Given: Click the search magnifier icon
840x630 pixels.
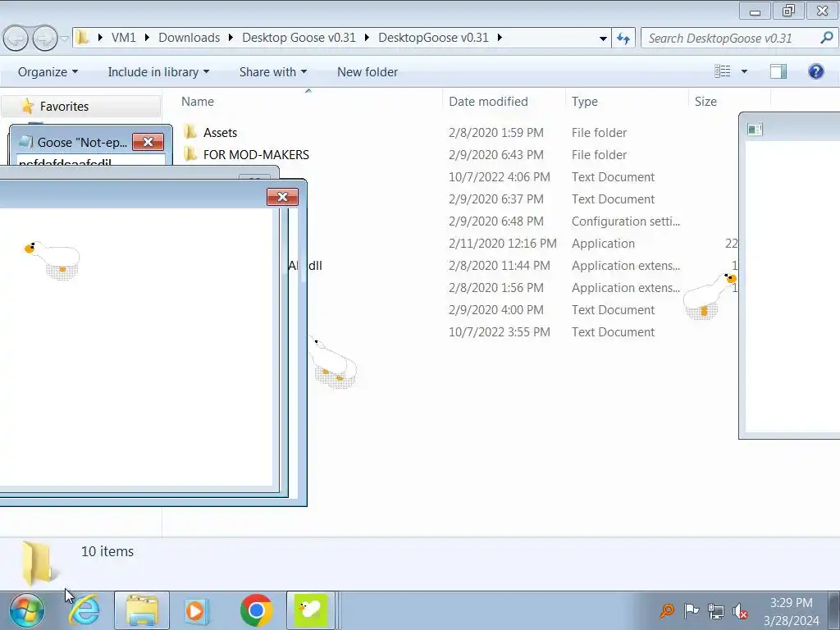Looking at the screenshot, I should point(827,38).
